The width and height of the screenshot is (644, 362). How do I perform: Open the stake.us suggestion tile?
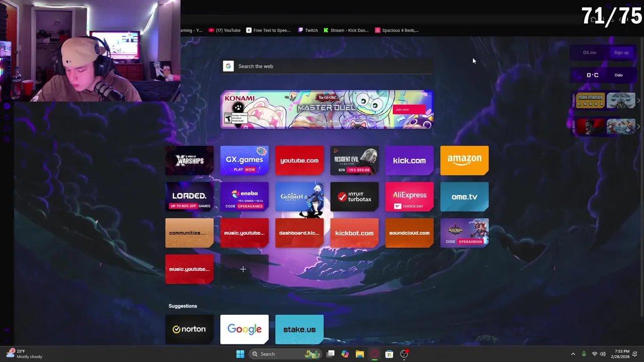coord(299,329)
